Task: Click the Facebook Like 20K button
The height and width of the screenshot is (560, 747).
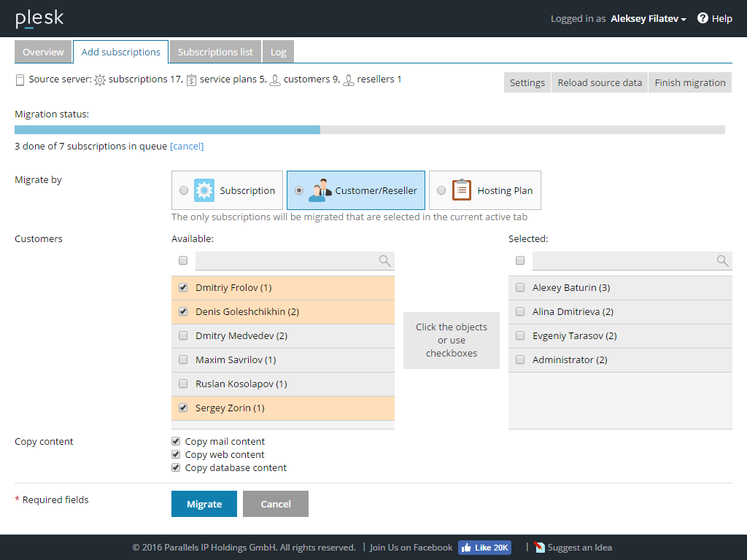Action: [x=484, y=548]
